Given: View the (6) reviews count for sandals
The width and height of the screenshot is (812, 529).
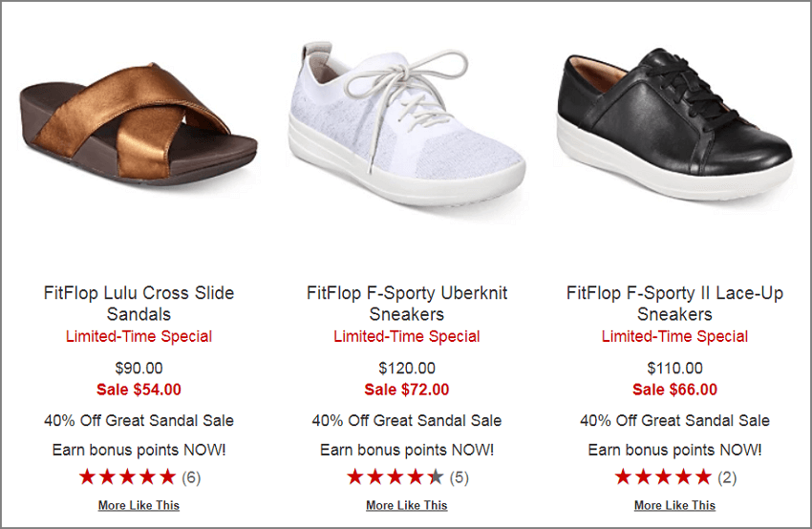Looking at the screenshot, I should [191, 477].
